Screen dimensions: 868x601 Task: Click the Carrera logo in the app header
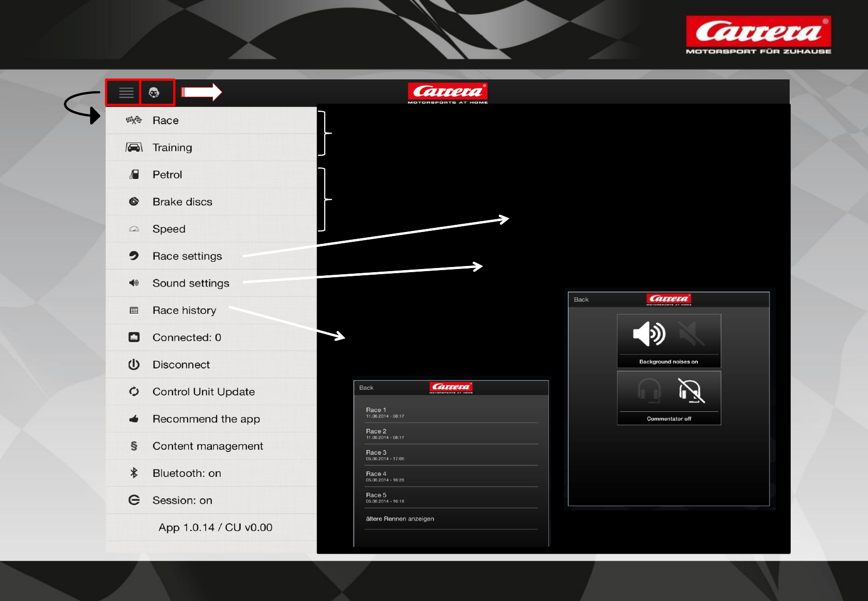pyautogui.click(x=447, y=93)
